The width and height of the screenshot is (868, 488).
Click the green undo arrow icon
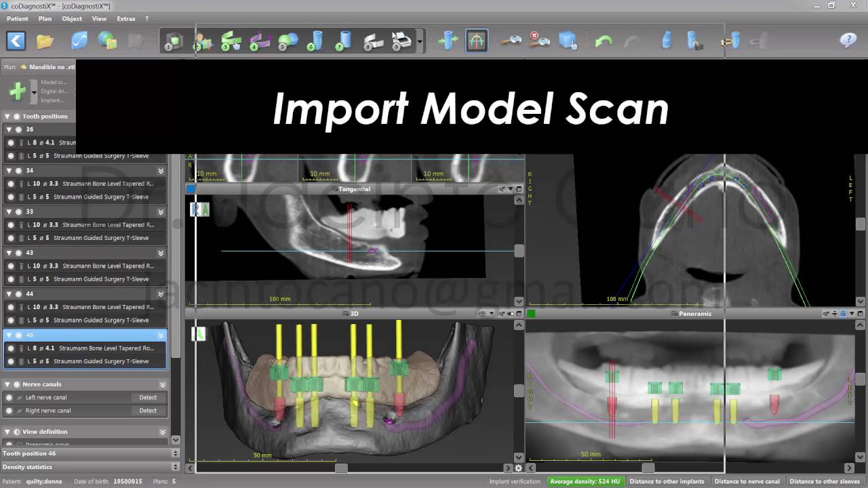(x=603, y=41)
